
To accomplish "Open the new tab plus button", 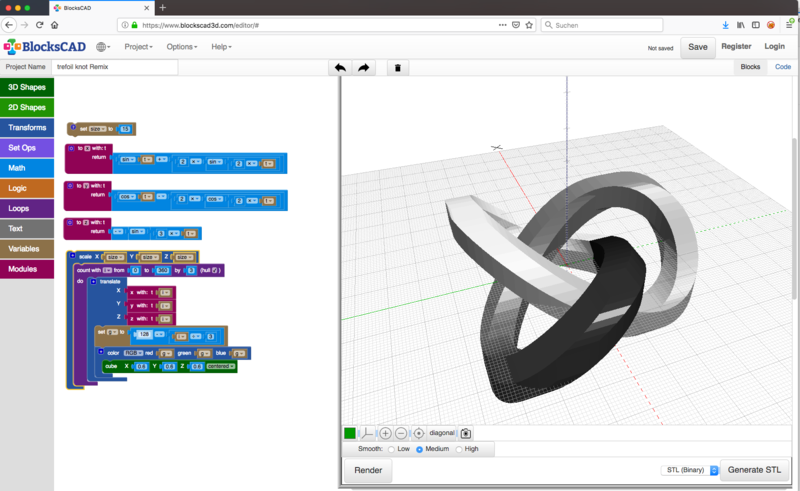I will (163, 7).
